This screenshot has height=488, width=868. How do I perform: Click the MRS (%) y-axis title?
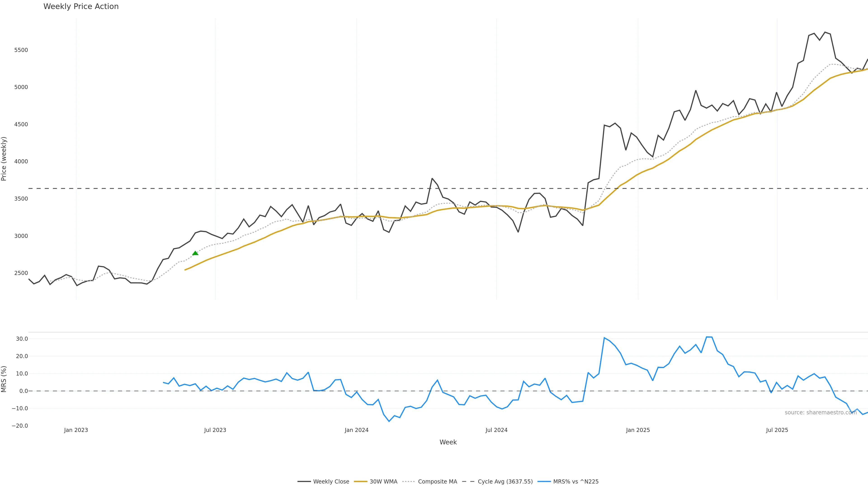tap(4, 379)
